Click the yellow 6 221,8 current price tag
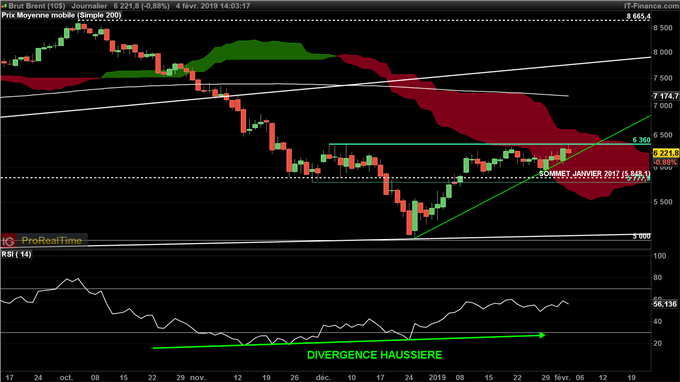Image resolution: width=680 pixels, height=382 pixels. pos(665,153)
